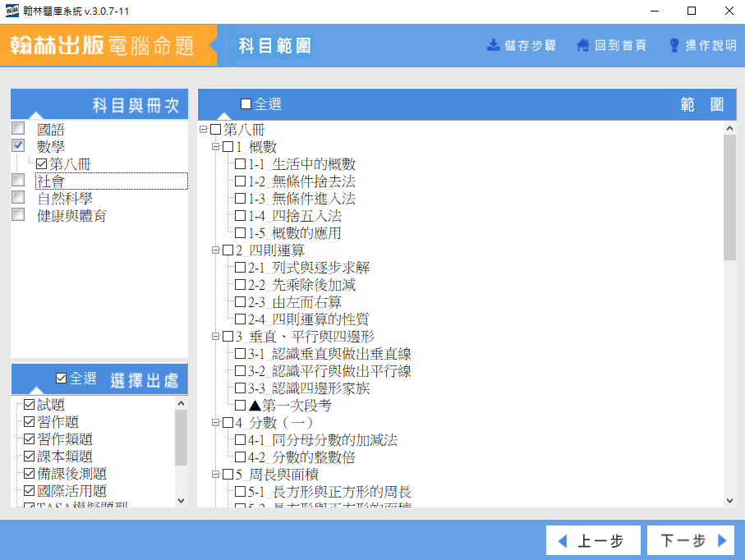Viewport: 745px width, 560px height.
Task: Toggle the 全選 checkbox in 範圍 header
Action: pos(246,104)
